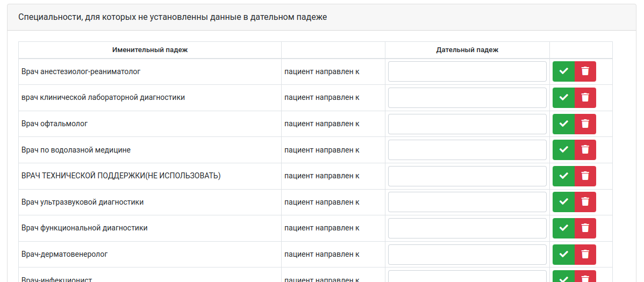
Task: Click green checkmark for Врач офтальмолог
Action: 563,124
